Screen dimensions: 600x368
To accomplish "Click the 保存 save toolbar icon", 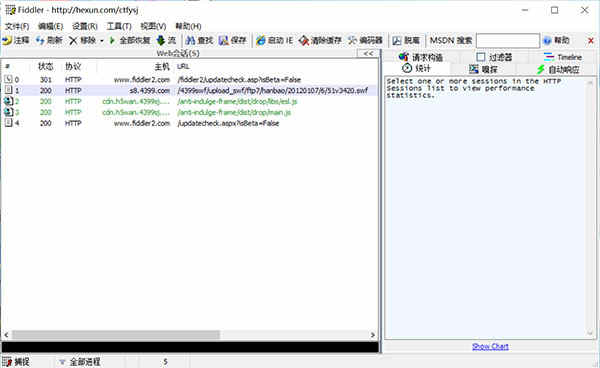I will click(x=223, y=40).
